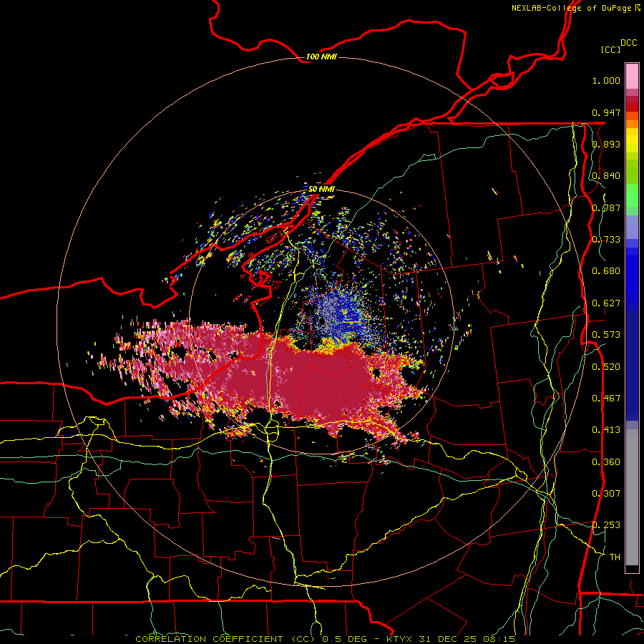Click the 0.947 scale value

click(606, 112)
